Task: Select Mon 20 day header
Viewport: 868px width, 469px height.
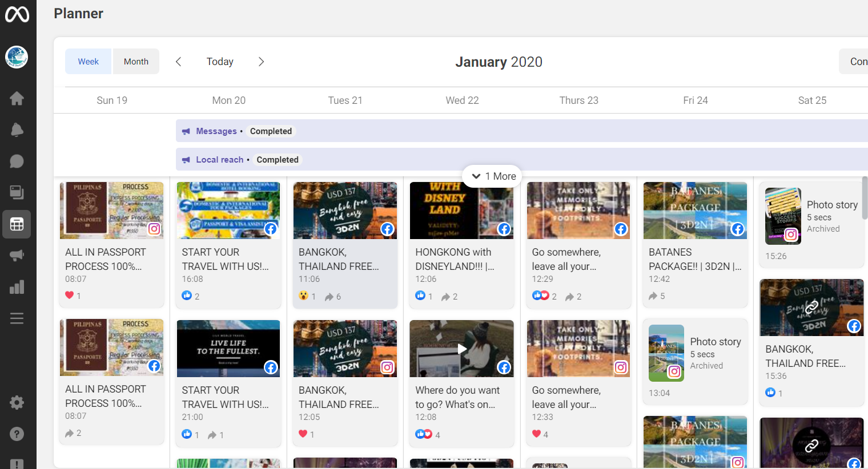Action: [x=229, y=100]
